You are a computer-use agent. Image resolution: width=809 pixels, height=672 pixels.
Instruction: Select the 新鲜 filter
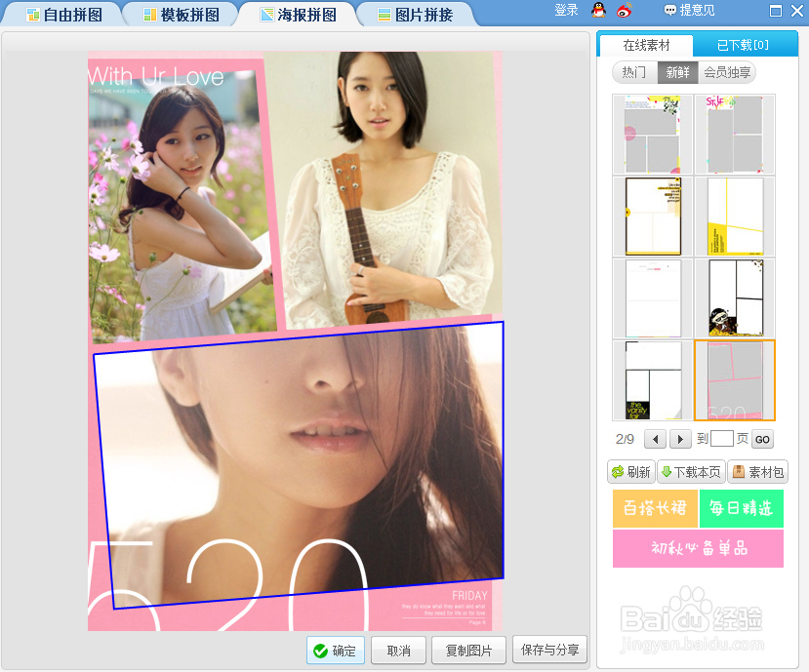[677, 72]
